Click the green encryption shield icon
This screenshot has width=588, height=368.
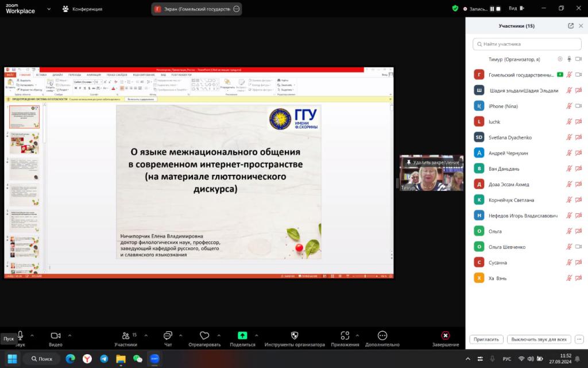[455, 9]
